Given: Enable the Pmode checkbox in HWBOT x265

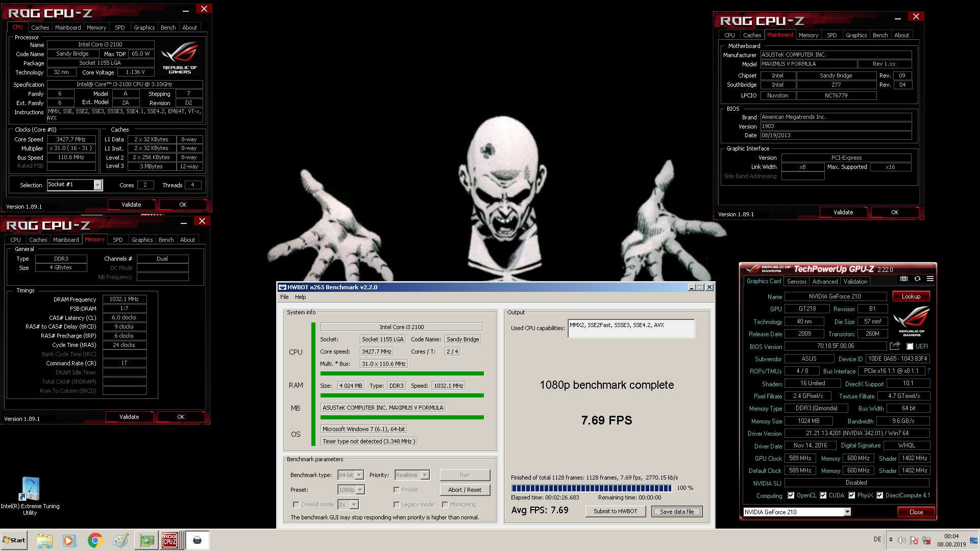Looking at the screenshot, I should pos(397,490).
